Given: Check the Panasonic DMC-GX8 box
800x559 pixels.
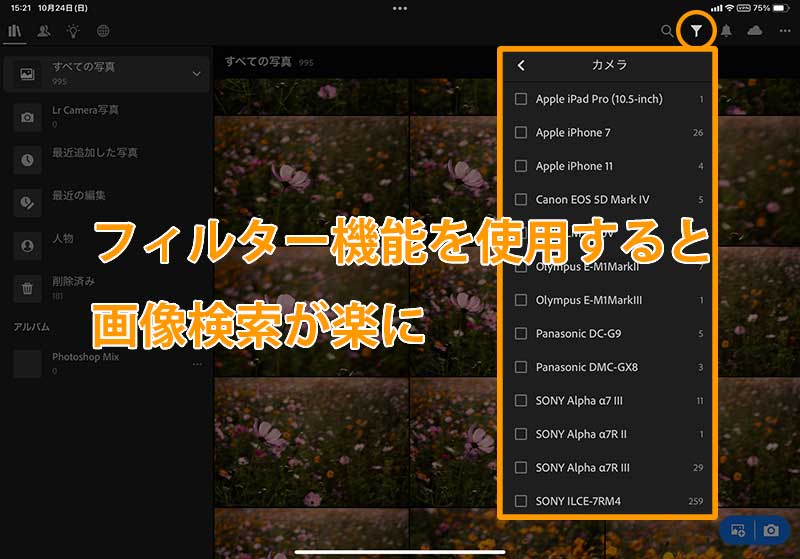Looking at the screenshot, I should click(521, 367).
